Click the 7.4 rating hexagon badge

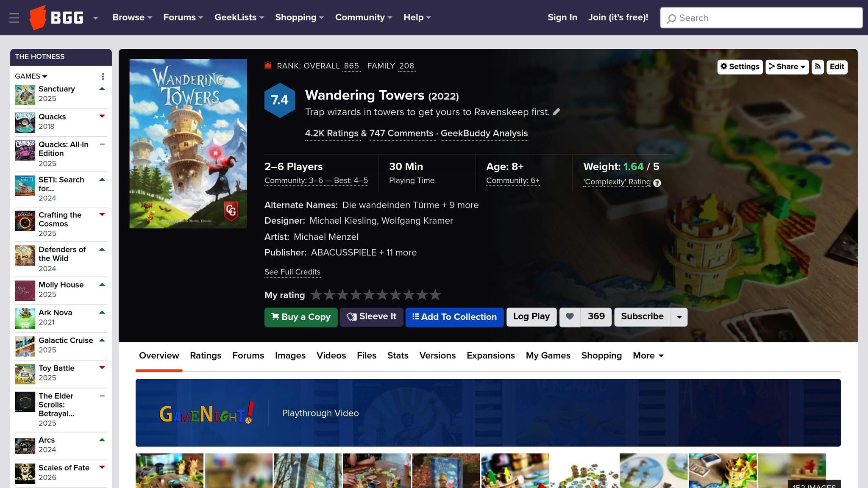(279, 100)
